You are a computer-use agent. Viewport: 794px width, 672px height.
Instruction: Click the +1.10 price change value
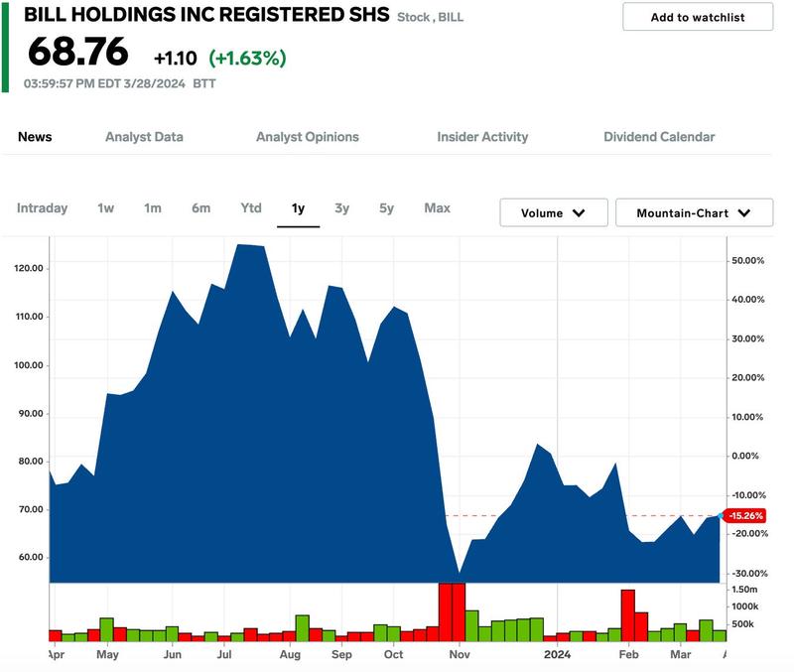(x=176, y=59)
